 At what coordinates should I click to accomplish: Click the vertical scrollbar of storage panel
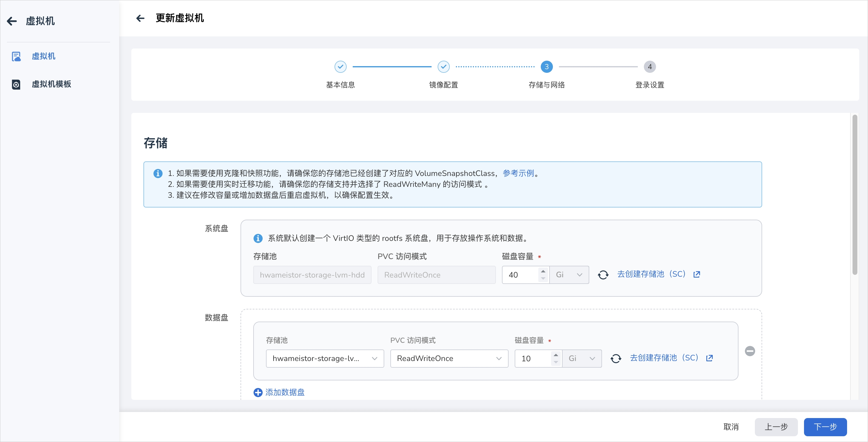(x=855, y=194)
